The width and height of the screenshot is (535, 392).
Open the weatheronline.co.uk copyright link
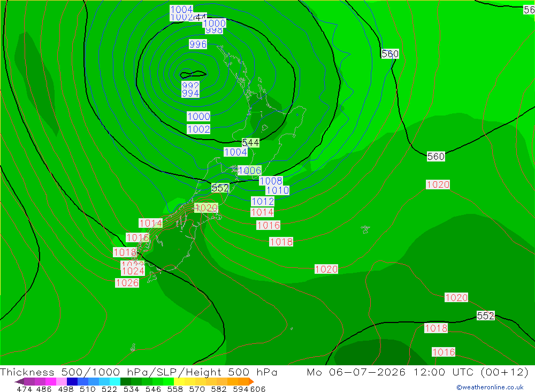pos(490,387)
